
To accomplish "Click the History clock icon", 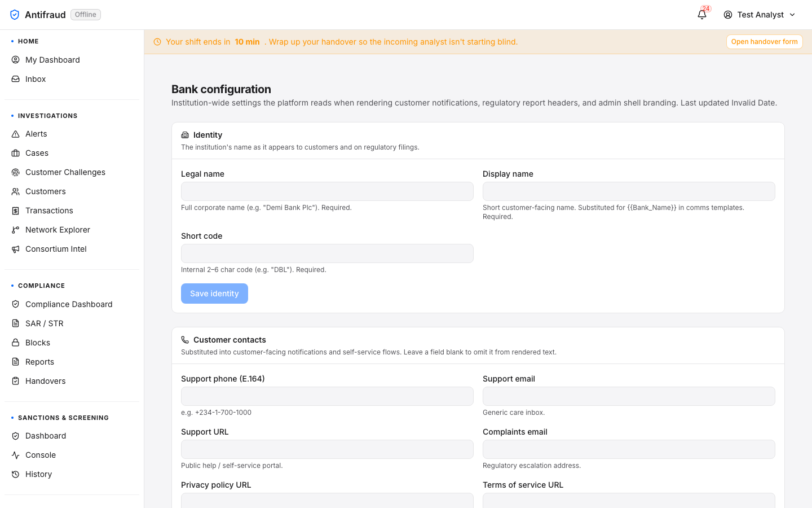I will pos(16,474).
